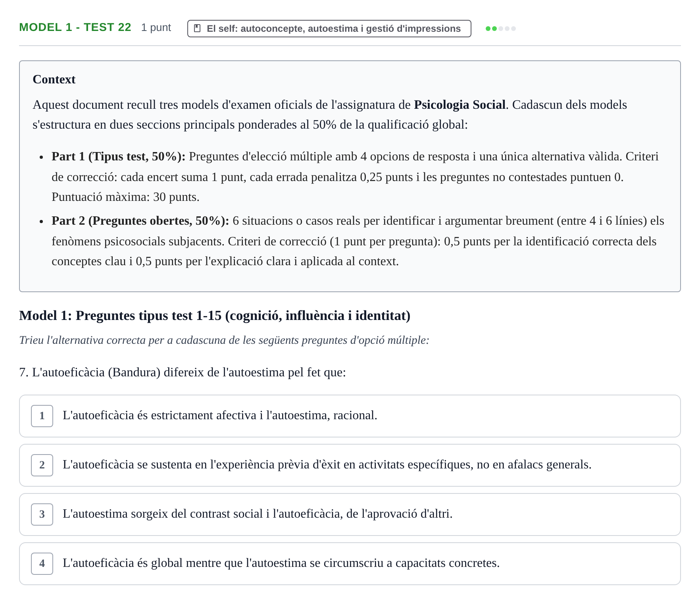Choose answer 'L'autoeficàcia és global'

[x=350, y=564]
